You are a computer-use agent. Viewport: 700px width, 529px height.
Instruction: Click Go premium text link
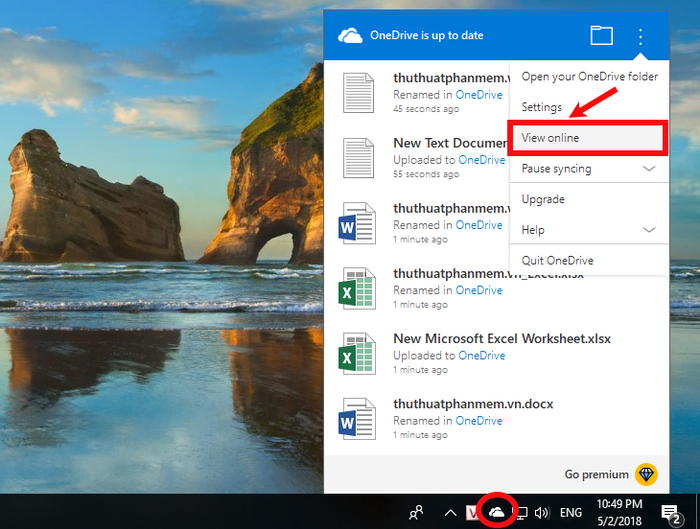pos(596,474)
